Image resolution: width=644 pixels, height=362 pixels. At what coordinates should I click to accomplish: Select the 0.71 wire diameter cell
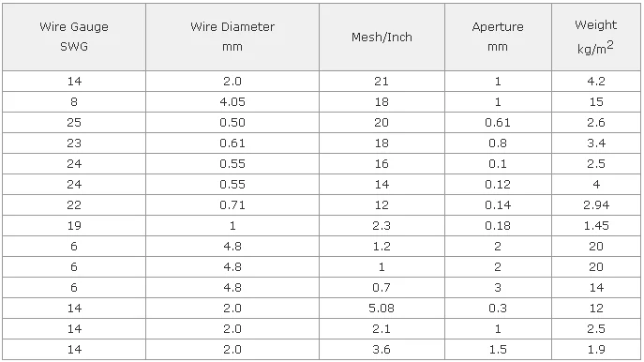[x=232, y=205]
